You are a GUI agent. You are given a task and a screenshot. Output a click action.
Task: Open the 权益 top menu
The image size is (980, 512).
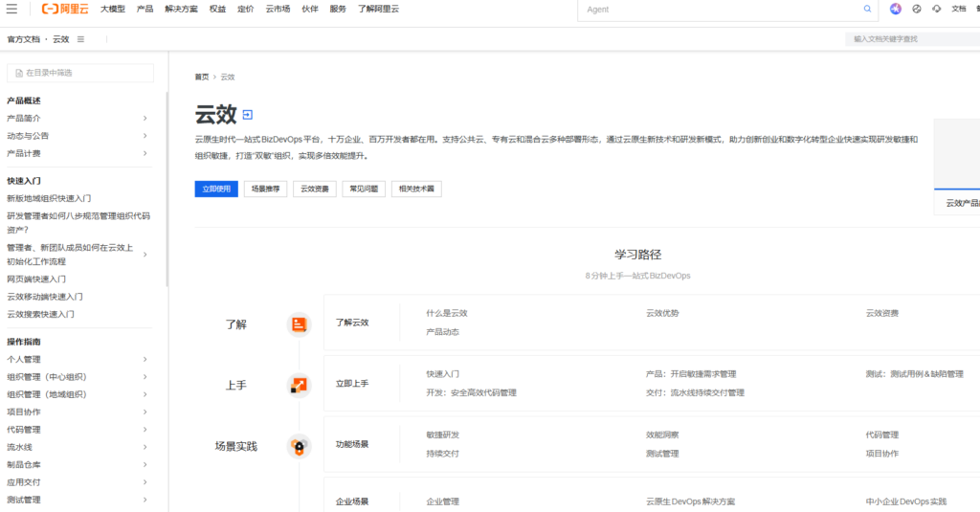(217, 9)
